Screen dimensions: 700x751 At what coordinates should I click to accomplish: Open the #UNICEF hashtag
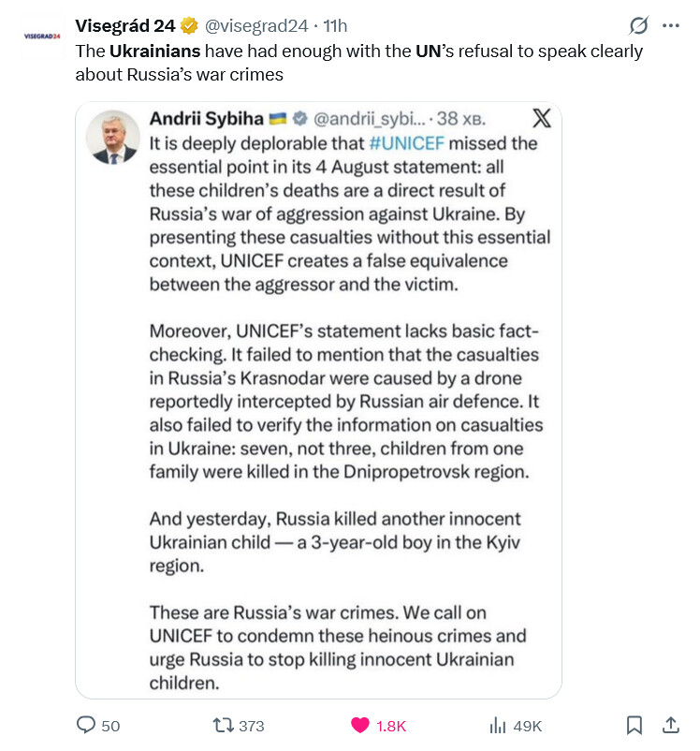pyautogui.click(x=406, y=143)
